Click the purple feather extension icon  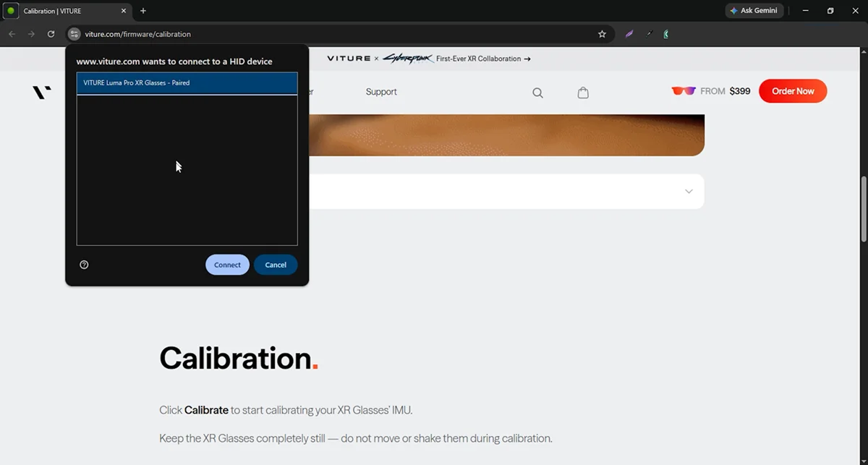[629, 34]
